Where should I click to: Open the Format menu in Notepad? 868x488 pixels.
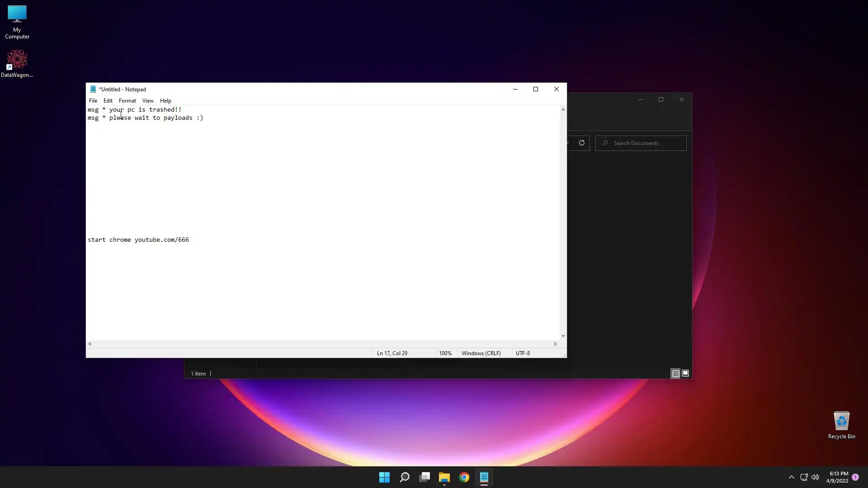pos(127,101)
